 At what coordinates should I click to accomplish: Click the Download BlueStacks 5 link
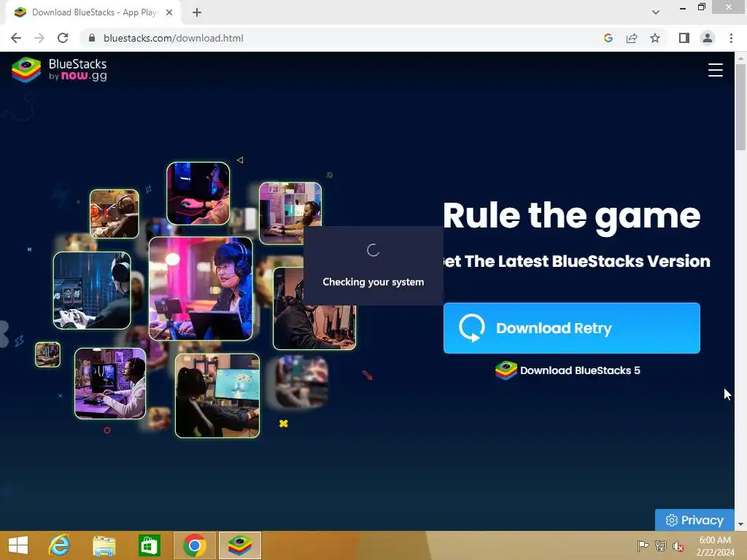[x=568, y=370]
